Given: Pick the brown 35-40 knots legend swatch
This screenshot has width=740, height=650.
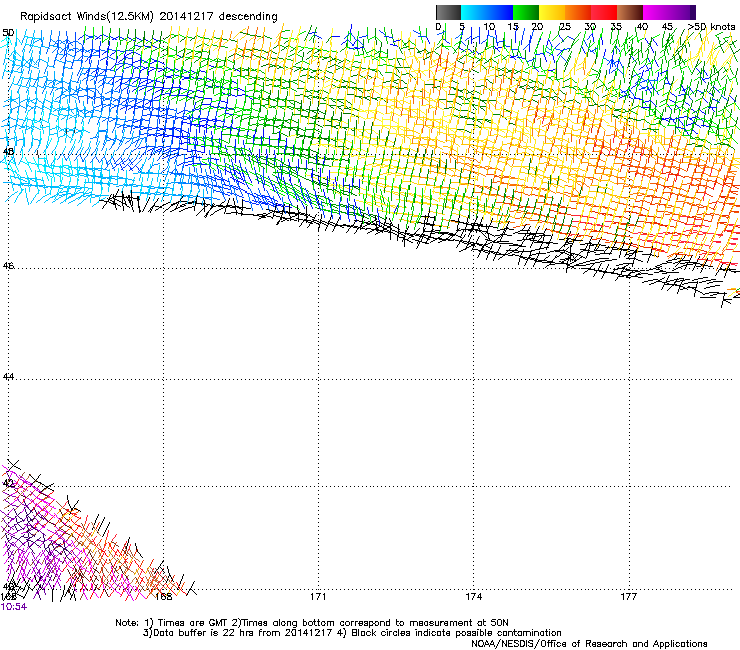Looking at the screenshot, I should click(x=630, y=12).
